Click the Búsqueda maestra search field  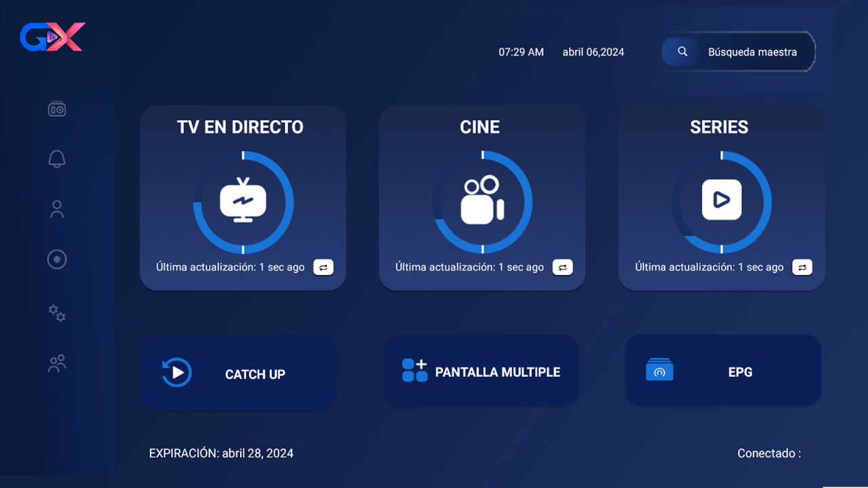tap(752, 52)
